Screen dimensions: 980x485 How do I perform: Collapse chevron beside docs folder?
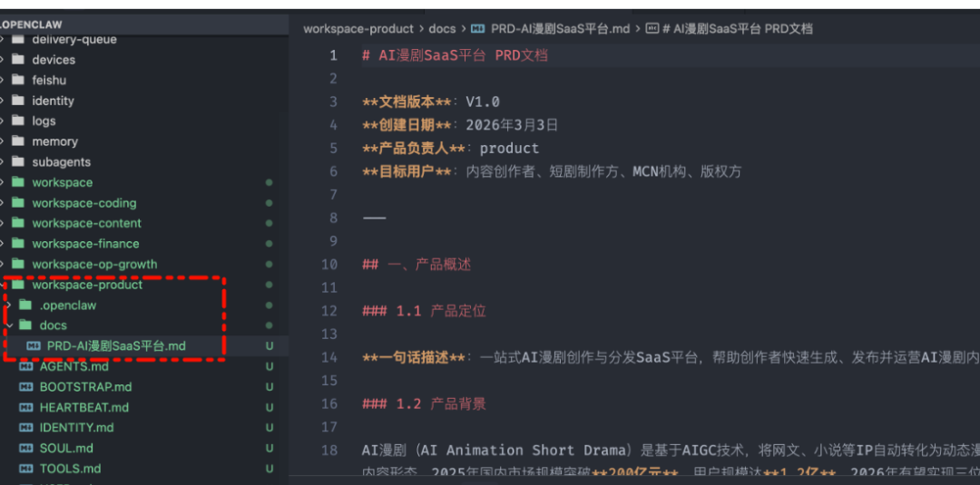(9, 325)
